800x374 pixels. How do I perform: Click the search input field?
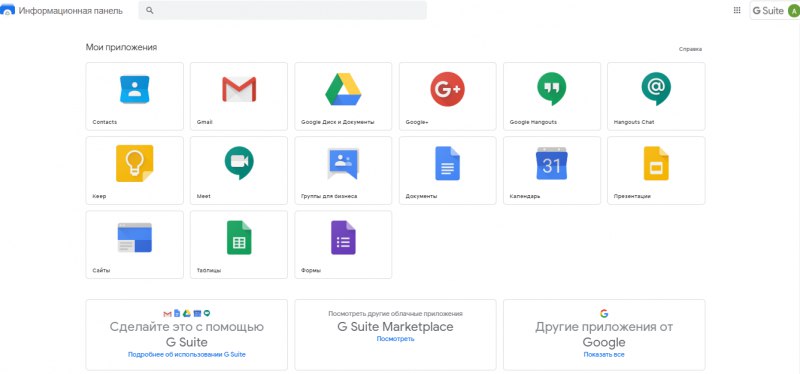click(x=283, y=10)
